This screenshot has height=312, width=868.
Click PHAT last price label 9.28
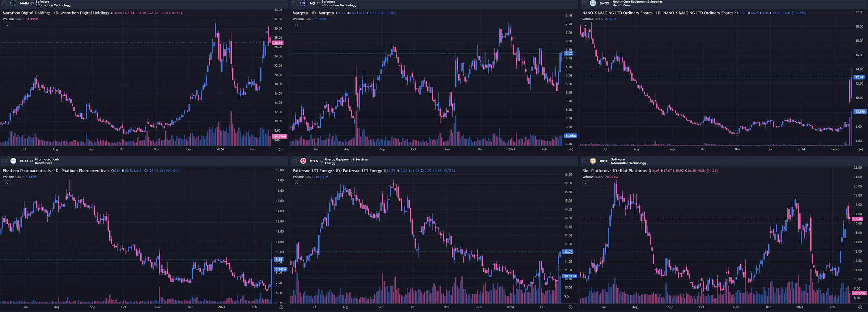pyautogui.click(x=279, y=260)
